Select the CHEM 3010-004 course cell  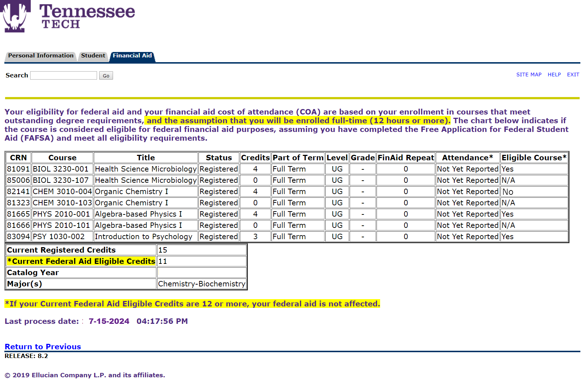(x=62, y=192)
